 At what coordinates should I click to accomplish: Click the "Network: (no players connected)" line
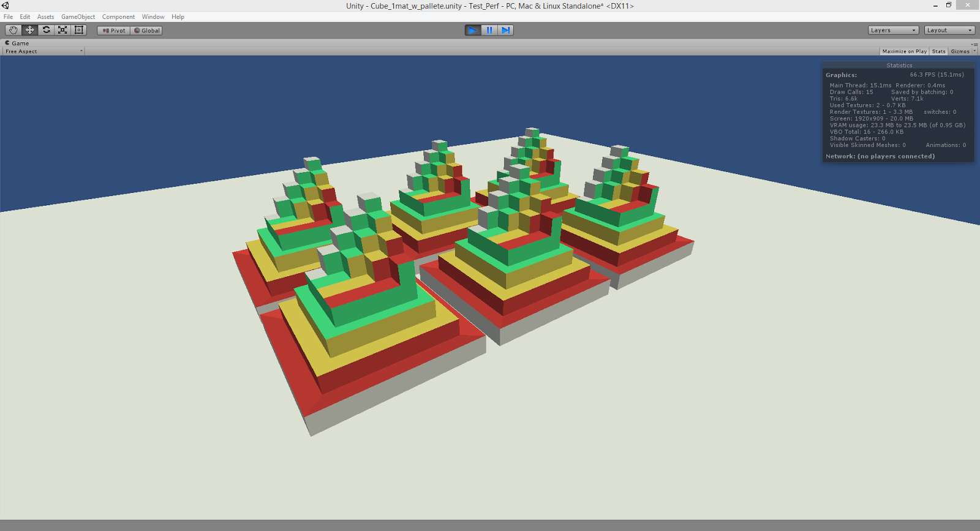880,156
